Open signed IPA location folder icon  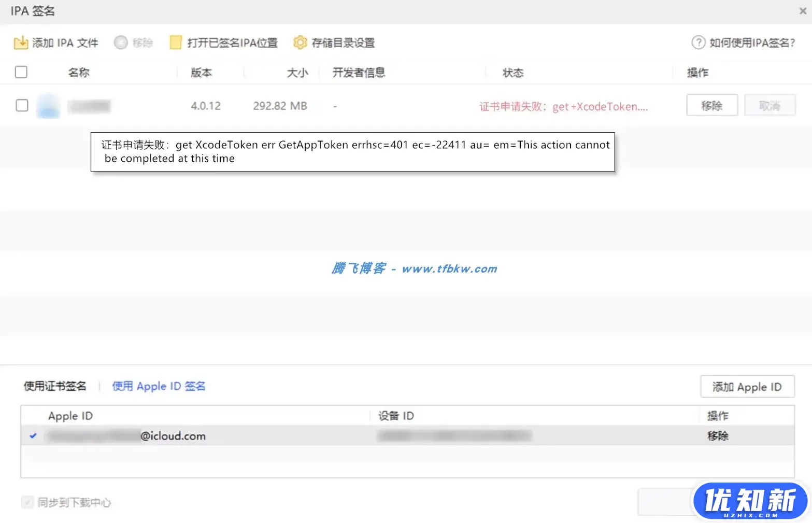pyautogui.click(x=176, y=43)
